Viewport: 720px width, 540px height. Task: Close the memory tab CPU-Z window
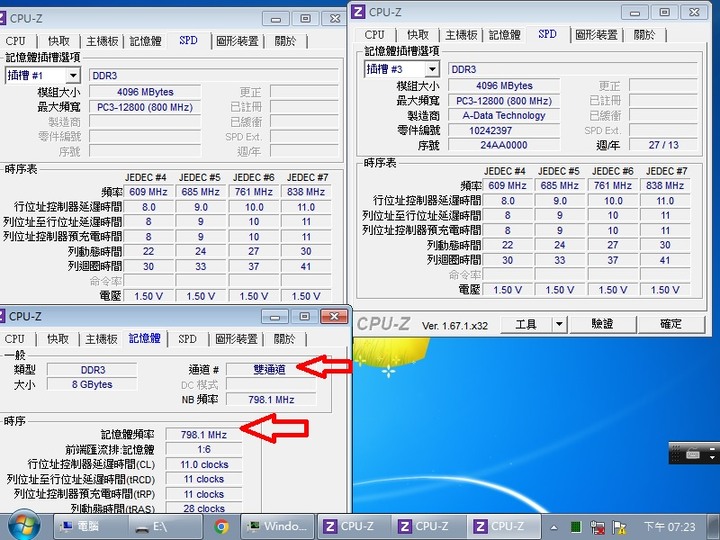click(334, 316)
